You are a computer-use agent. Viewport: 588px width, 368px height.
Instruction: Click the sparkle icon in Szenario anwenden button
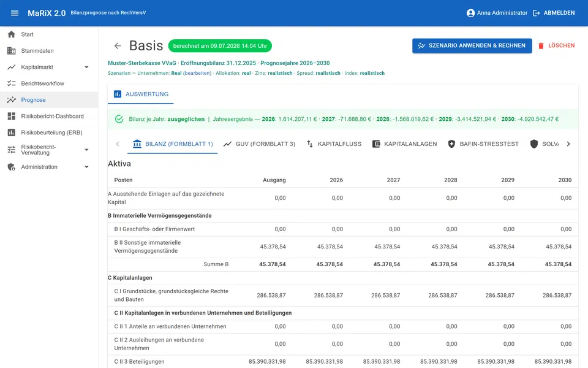tap(421, 45)
